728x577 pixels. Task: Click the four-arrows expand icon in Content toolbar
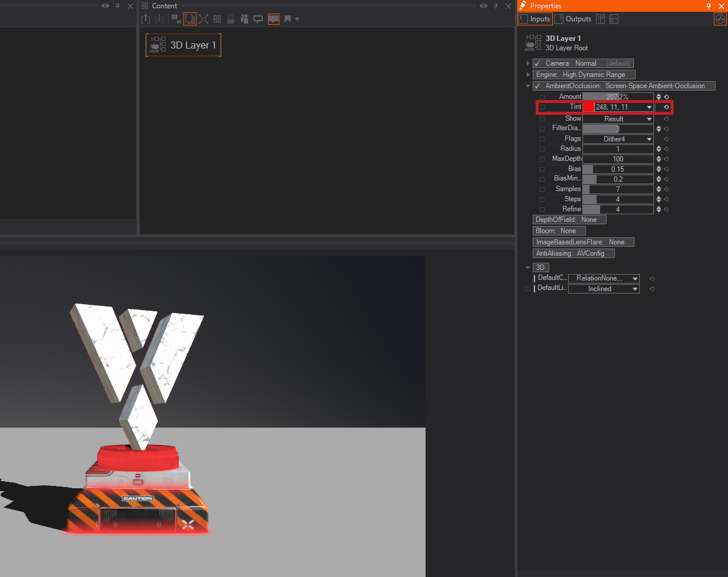tap(204, 19)
